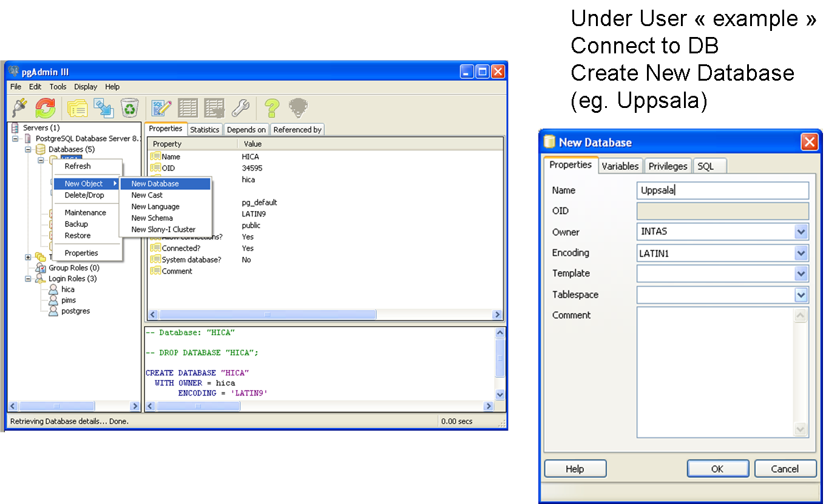Click the Drop object recycle bin icon
The height and width of the screenshot is (504, 826).
tap(130, 109)
